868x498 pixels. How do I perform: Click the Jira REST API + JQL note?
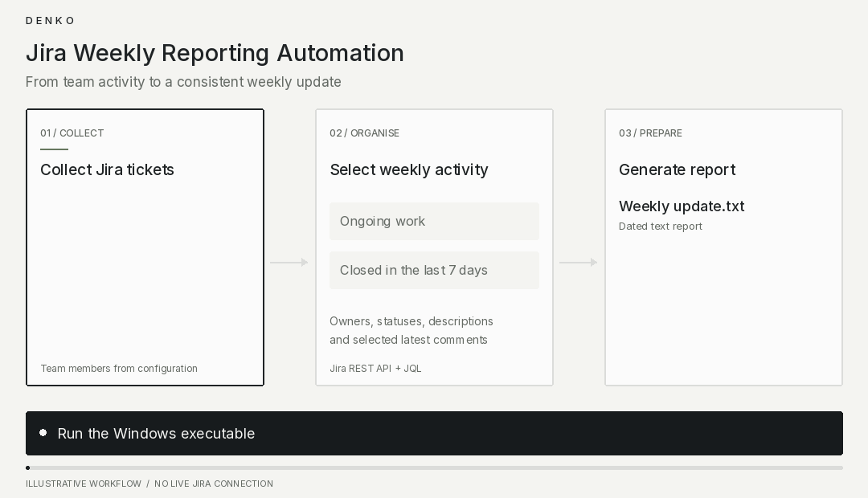(375, 369)
